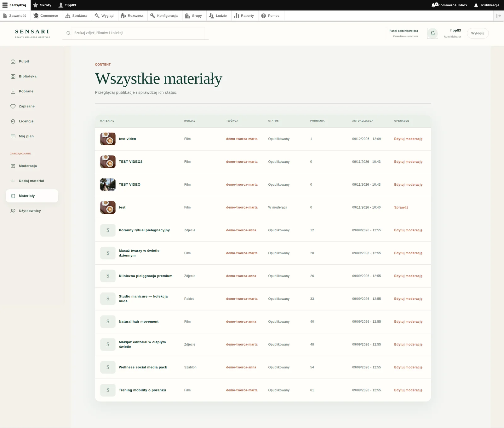Click the Zapisane heart icon
This screenshot has height=428, width=504.
coord(13,107)
